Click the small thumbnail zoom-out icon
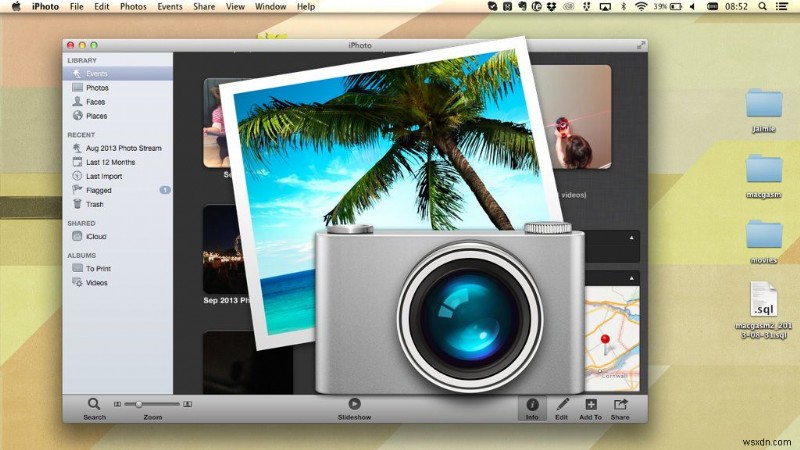The height and width of the screenshot is (450, 800). tap(117, 404)
